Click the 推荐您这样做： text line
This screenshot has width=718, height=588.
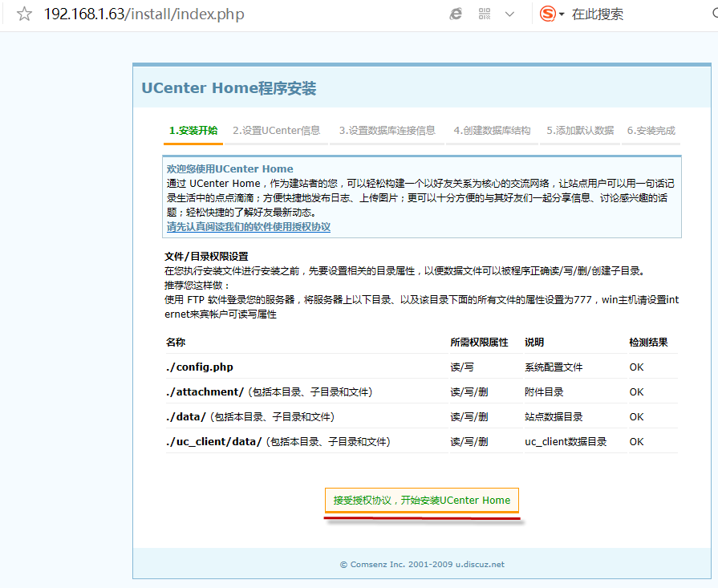pyautogui.click(x=197, y=286)
